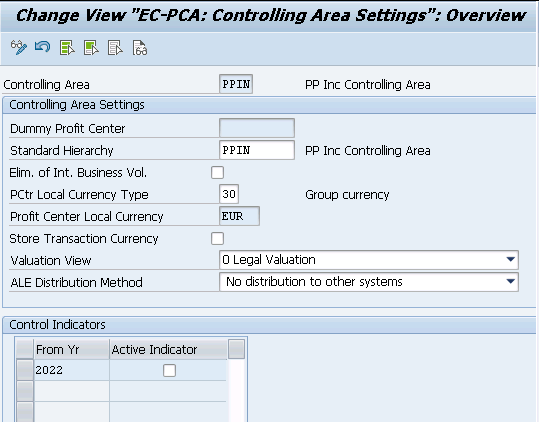Click the Deselect All icon in the toolbar
This screenshot has height=422, width=539.
point(115,48)
